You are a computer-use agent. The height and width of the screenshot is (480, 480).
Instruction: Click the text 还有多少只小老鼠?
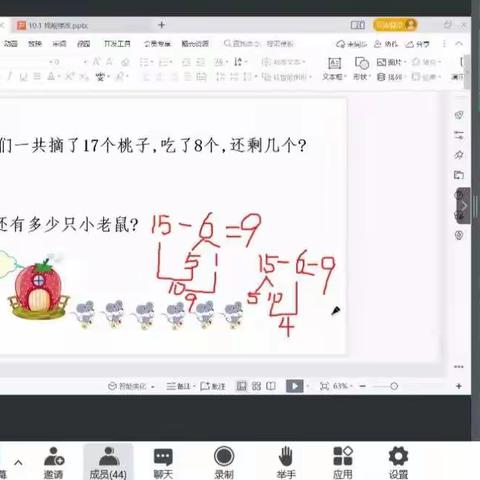pyautogui.click(x=69, y=226)
